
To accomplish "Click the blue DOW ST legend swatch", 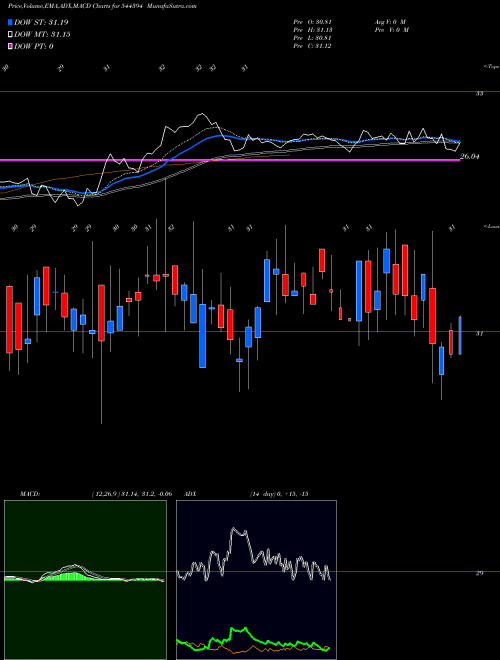I will coord(11,22).
